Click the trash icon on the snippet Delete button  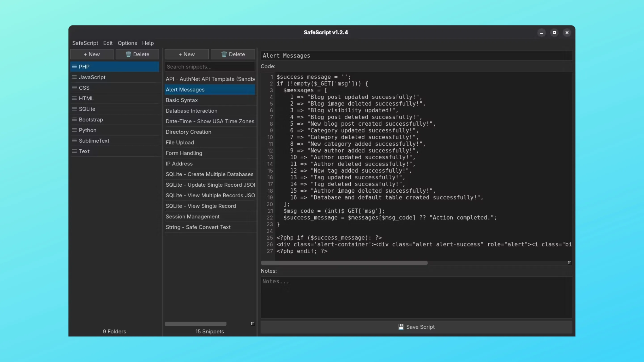tap(224, 54)
